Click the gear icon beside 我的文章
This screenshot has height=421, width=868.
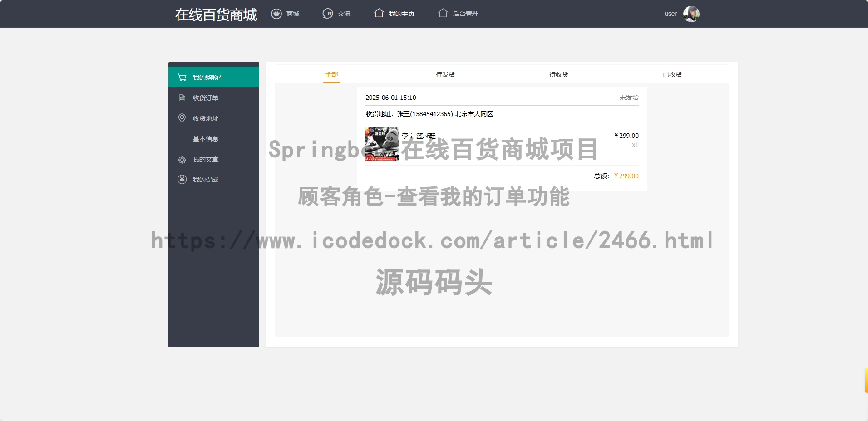coord(182,159)
